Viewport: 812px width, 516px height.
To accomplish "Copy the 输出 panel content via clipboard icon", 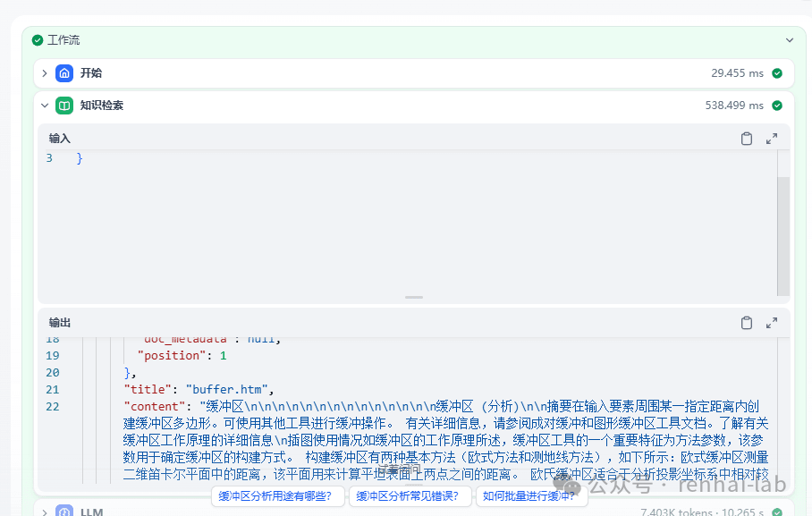I will click(748, 322).
